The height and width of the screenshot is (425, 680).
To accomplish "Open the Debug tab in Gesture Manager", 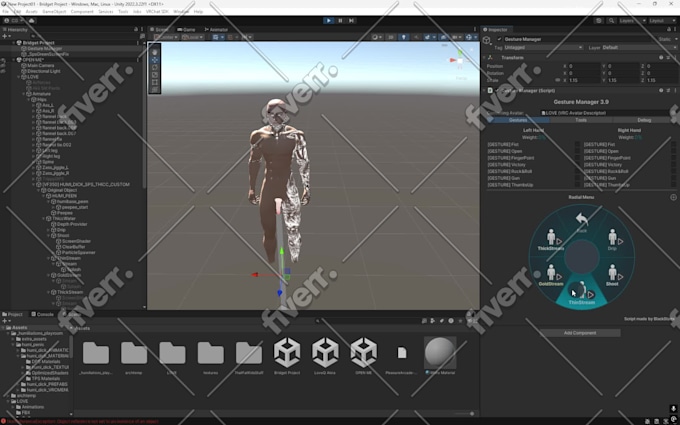I will tap(644, 120).
